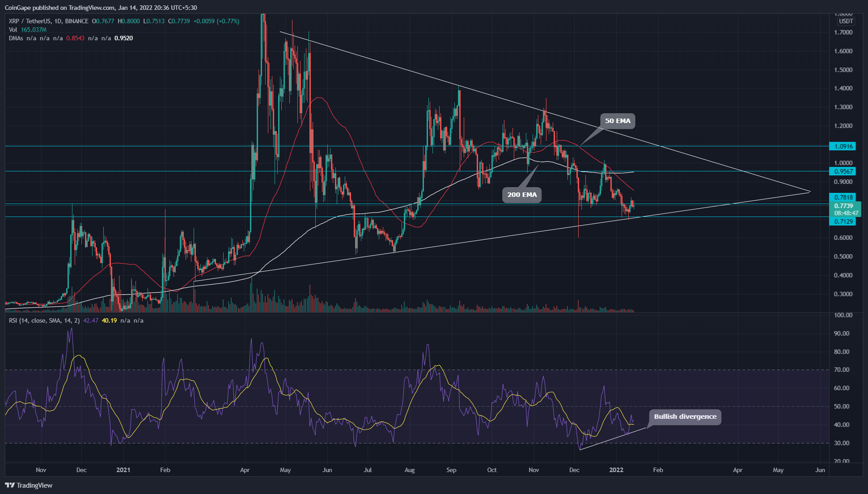Image resolution: width=868 pixels, height=494 pixels.
Task: Click the Oct label on time axis
Action: (x=492, y=470)
